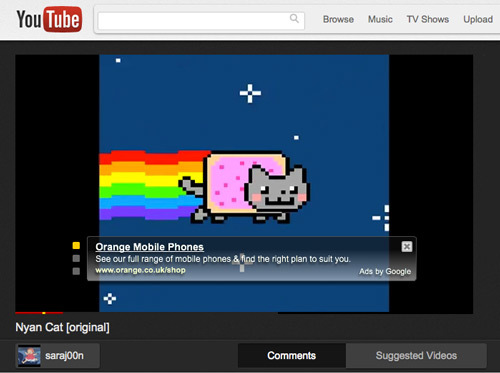Image resolution: width=500 pixels, height=373 pixels.
Task: Switch to the Suggested Videos tab
Action: pos(416,356)
